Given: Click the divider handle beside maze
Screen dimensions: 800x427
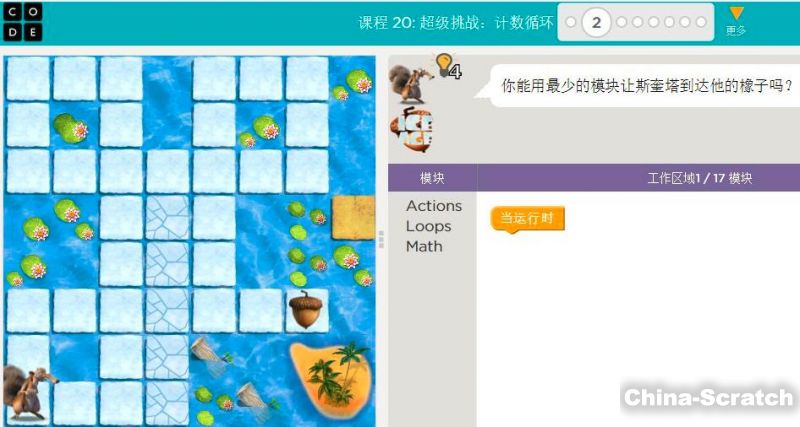Looking at the screenshot, I should (x=381, y=239).
